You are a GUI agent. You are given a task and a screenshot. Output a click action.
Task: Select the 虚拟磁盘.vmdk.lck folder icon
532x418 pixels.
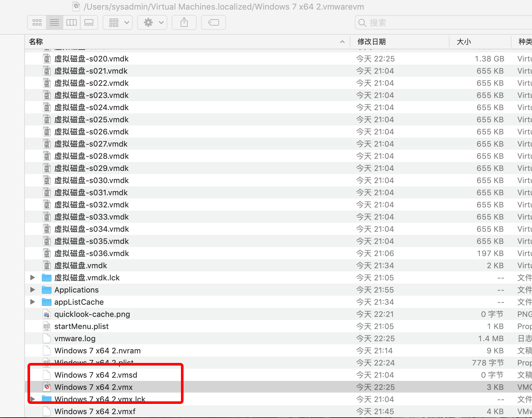[47, 277]
